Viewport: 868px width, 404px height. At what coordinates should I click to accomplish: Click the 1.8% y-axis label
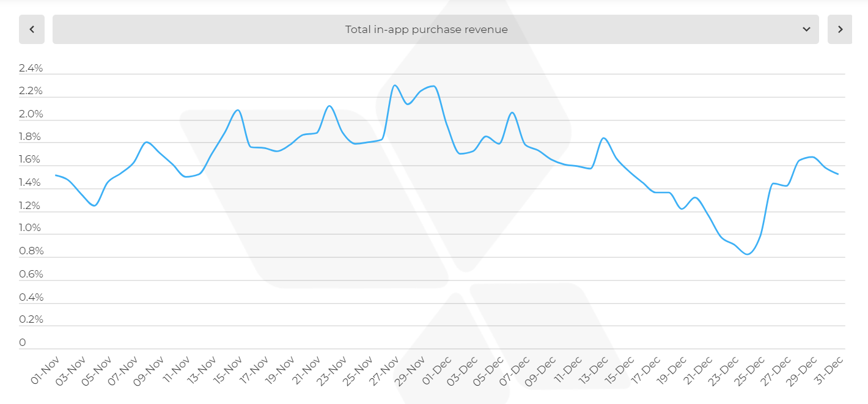tap(31, 137)
